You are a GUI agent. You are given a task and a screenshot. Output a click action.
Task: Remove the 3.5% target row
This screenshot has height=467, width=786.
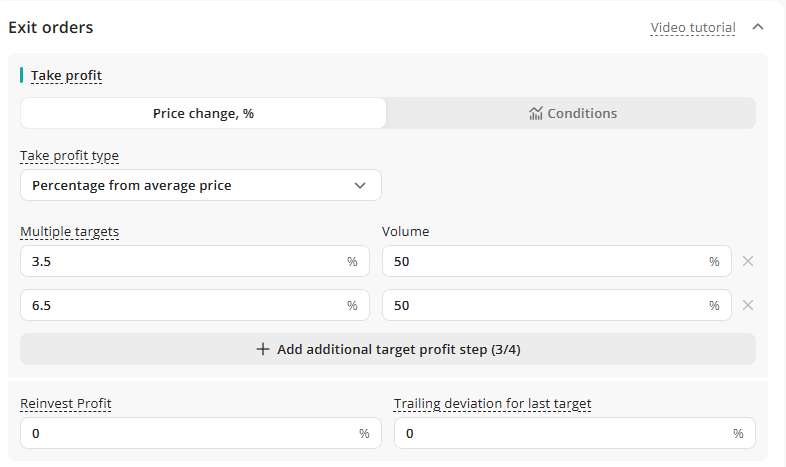coord(747,261)
